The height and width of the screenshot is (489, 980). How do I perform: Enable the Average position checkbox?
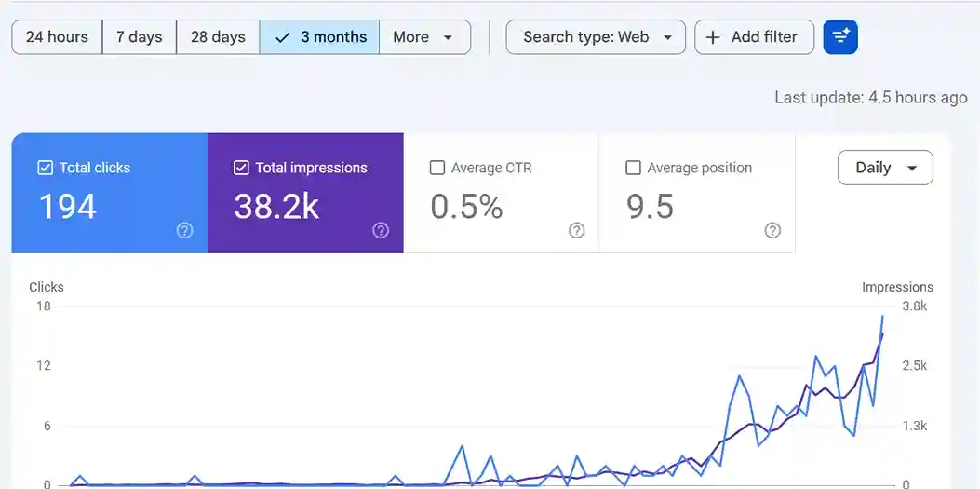[633, 168]
